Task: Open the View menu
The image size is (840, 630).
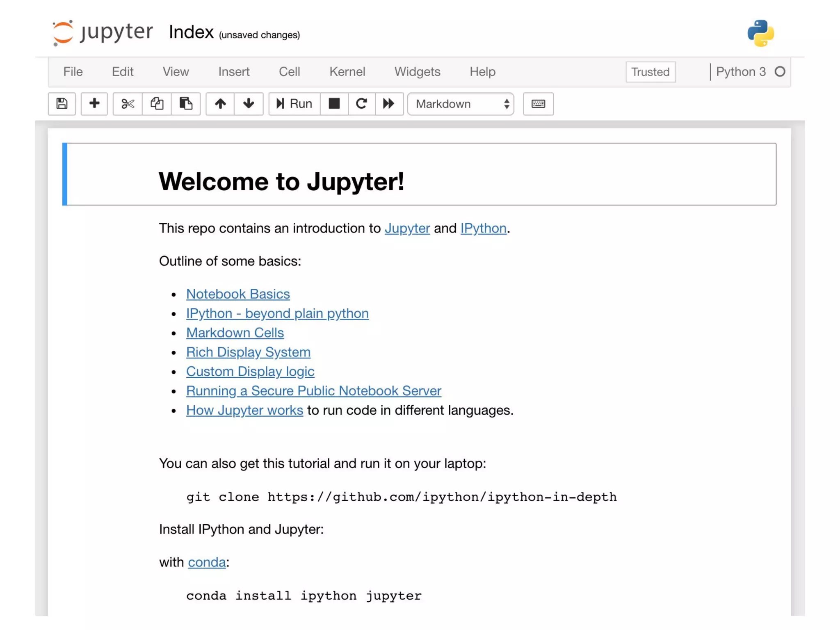Action: click(176, 72)
